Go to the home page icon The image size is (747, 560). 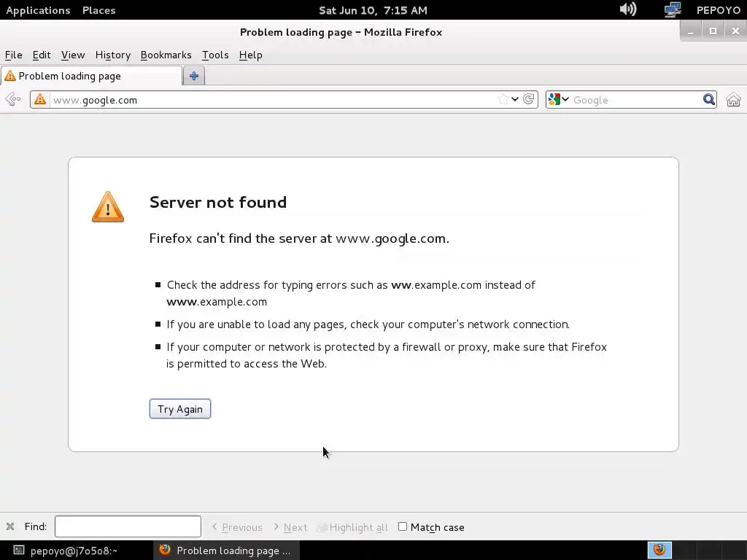point(733,99)
